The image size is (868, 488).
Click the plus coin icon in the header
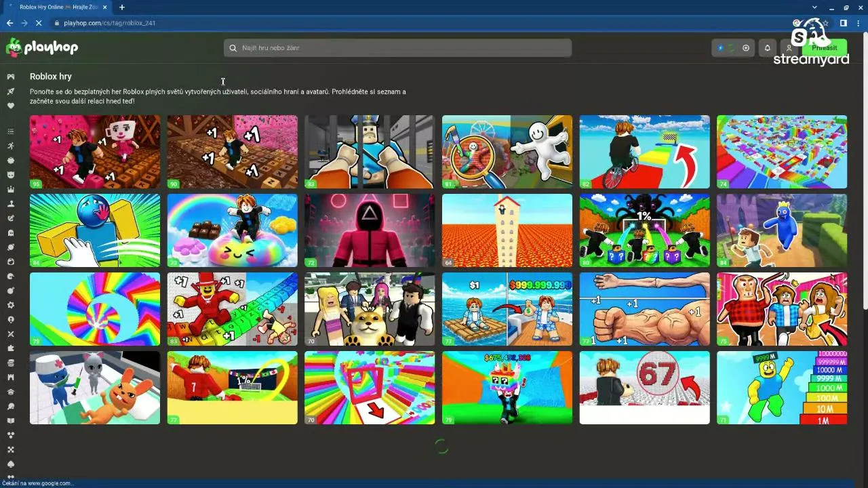(746, 47)
